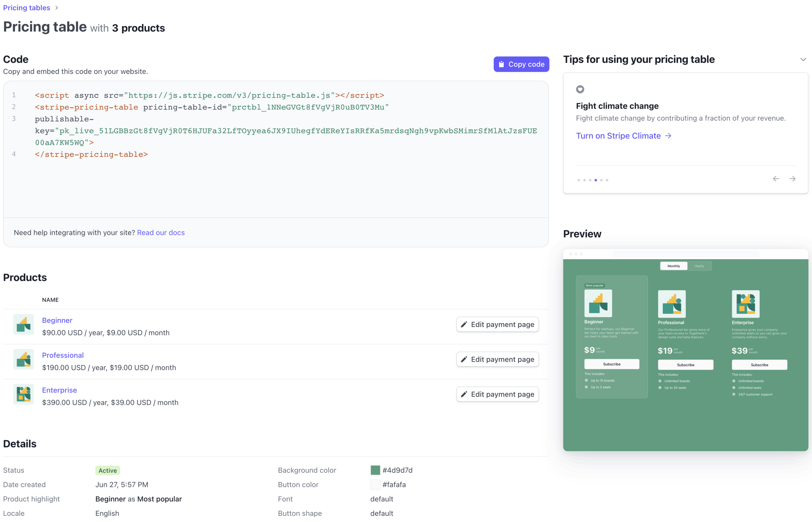Click the publishable-key string in the code
This screenshot has width=812, height=522.
tap(286, 137)
